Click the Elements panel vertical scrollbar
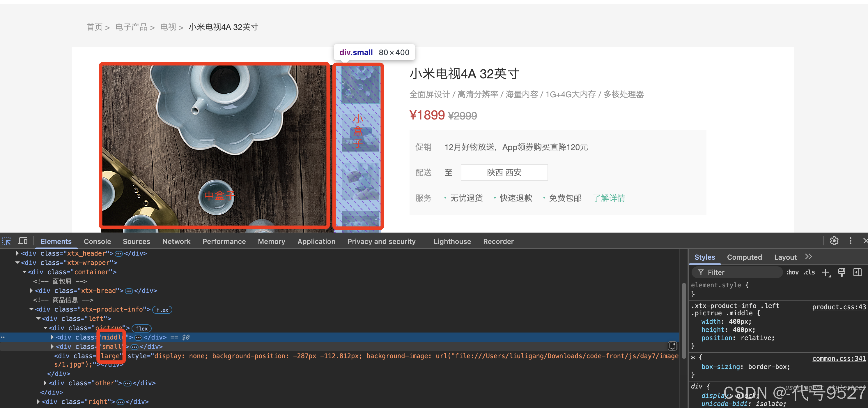Viewport: 868px width, 408px height. 684,321
